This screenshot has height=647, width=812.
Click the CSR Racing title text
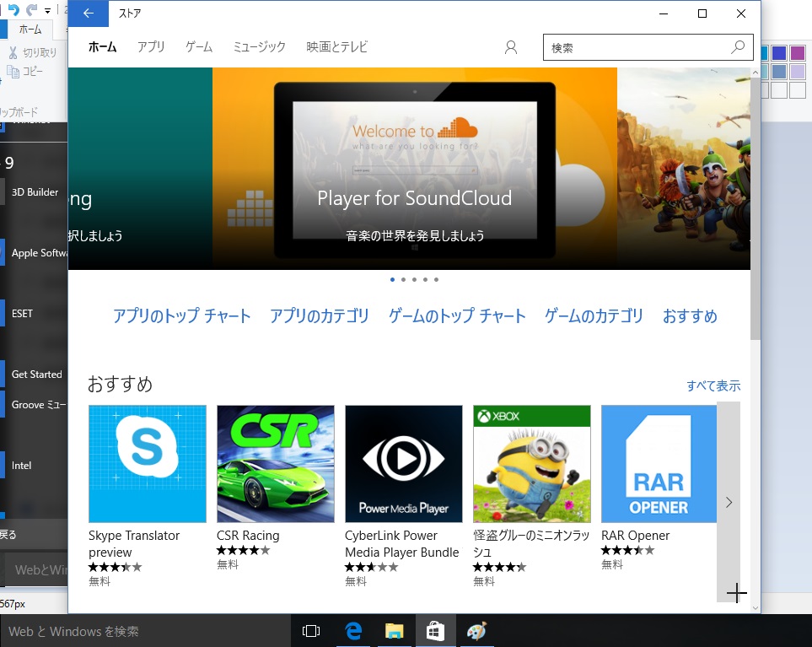click(x=248, y=535)
